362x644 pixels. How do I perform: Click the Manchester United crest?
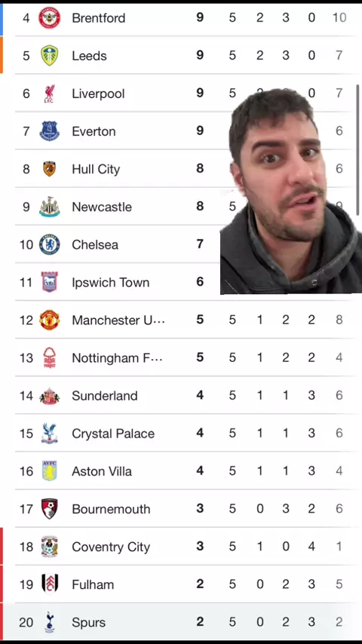click(x=49, y=320)
